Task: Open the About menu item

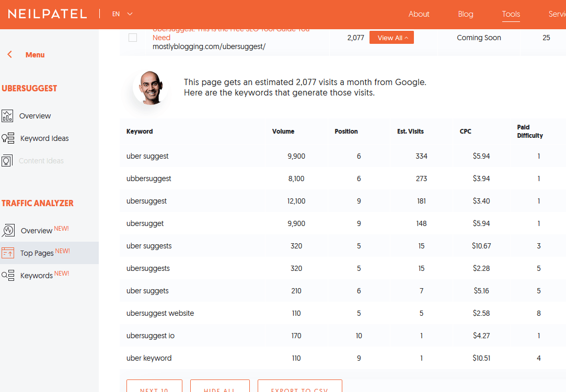Action: pyautogui.click(x=419, y=14)
